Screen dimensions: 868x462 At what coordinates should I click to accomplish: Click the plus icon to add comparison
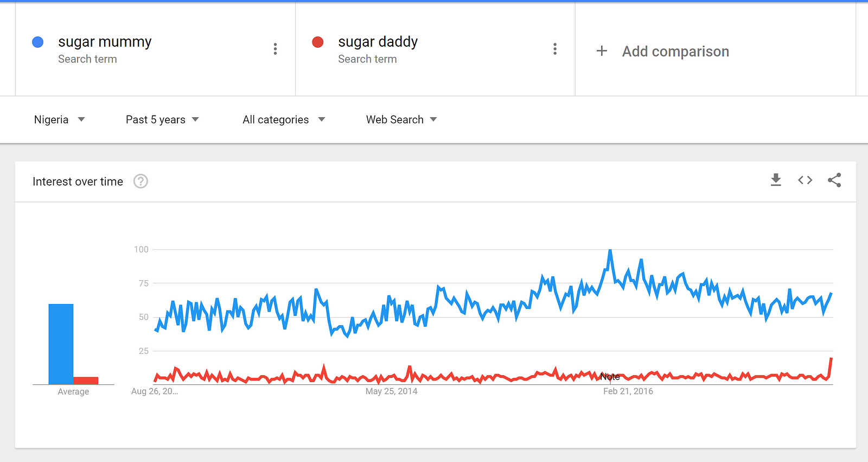602,51
